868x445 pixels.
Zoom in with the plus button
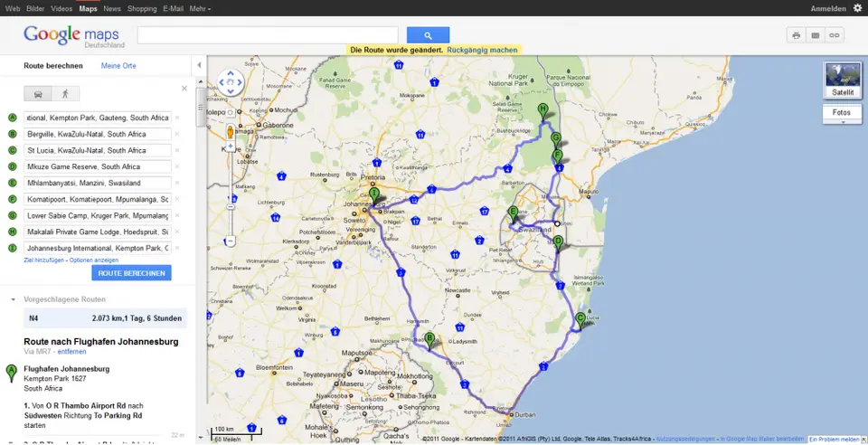pos(231,147)
